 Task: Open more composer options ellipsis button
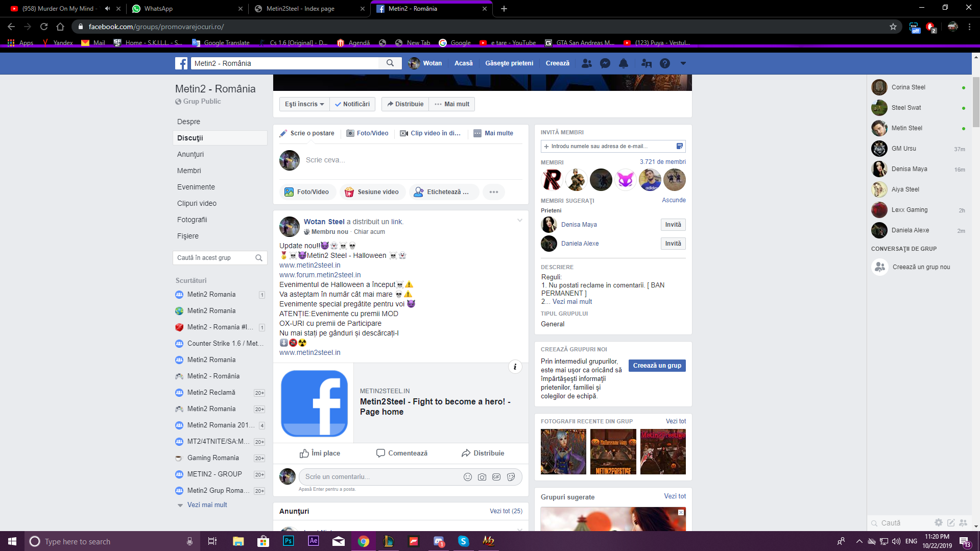pos(493,192)
